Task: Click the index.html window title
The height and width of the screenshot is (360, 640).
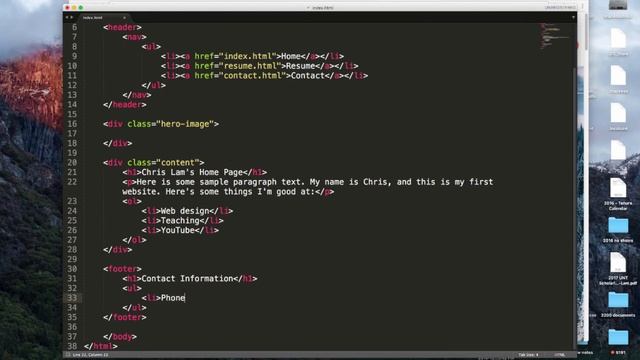Action: click(322, 7)
